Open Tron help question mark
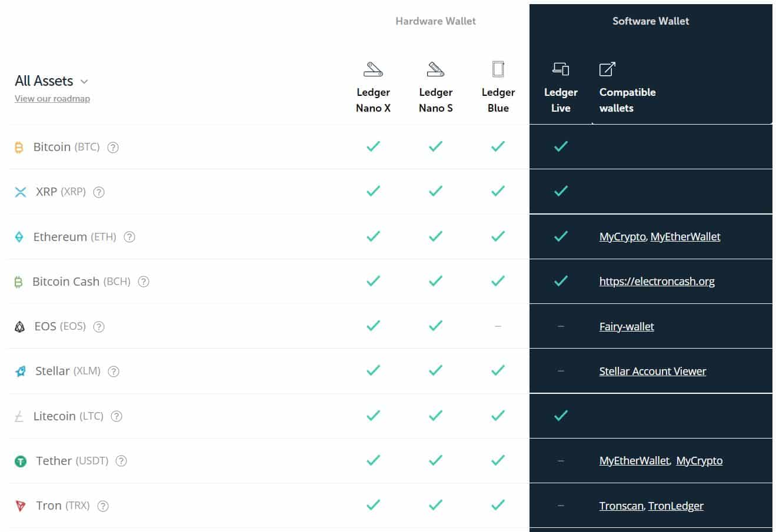 click(x=103, y=506)
